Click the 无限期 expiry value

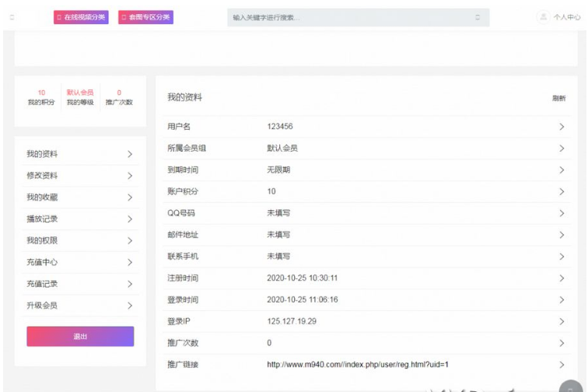(278, 170)
